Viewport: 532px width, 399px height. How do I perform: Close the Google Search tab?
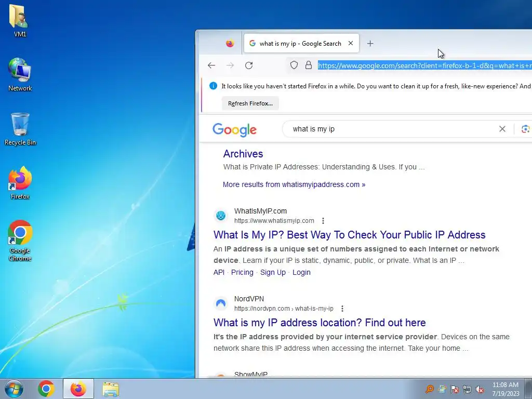coord(351,44)
